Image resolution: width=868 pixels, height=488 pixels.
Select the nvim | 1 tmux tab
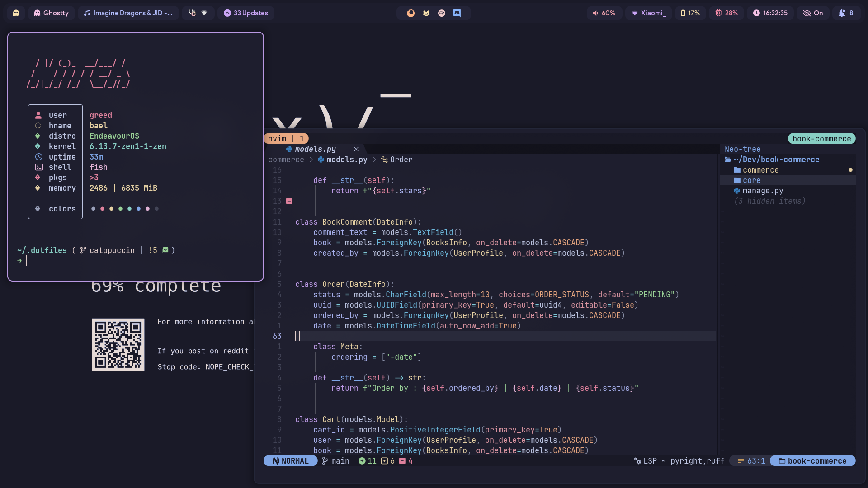point(286,139)
